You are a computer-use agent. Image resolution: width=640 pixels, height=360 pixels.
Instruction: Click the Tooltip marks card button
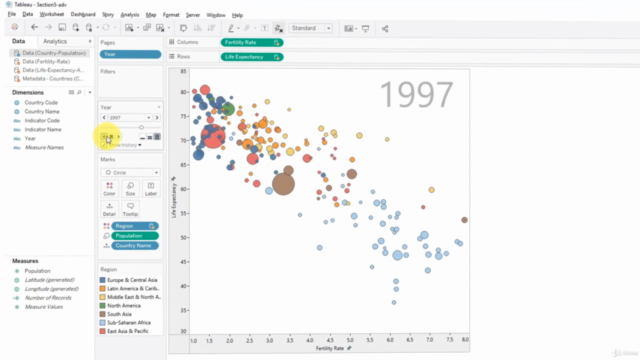click(x=130, y=209)
